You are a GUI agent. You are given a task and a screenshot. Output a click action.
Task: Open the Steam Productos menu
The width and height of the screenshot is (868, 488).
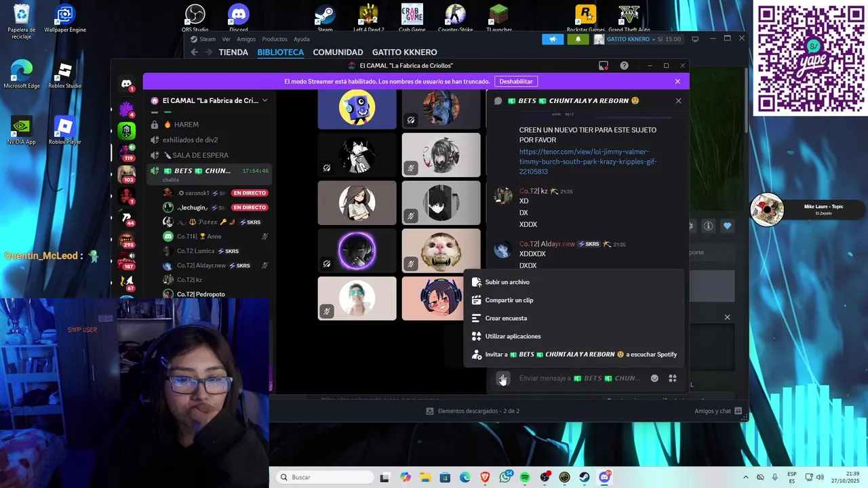coord(275,39)
